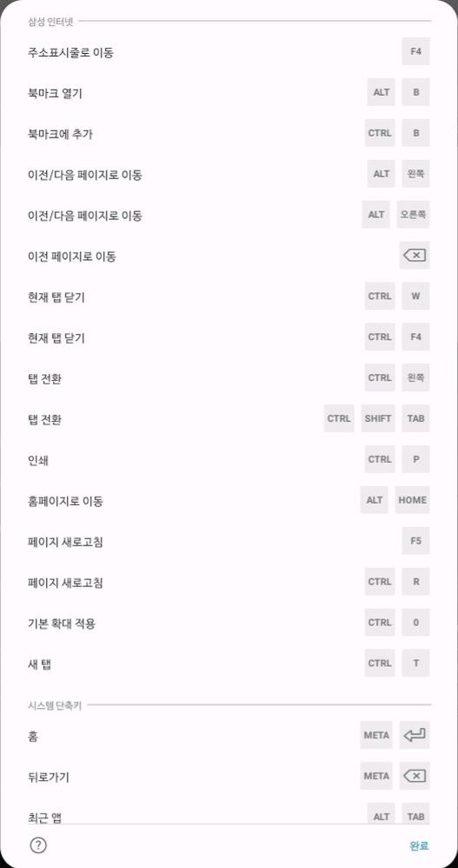458x868 pixels.
Task: Click the backspace key icon for 이전 페이지로 이동
Action: 415,255
